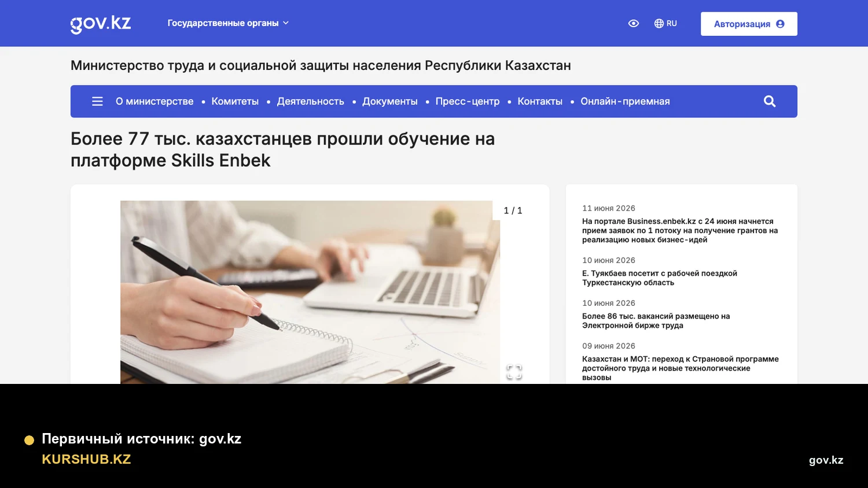Open the RU language selector

tap(665, 24)
